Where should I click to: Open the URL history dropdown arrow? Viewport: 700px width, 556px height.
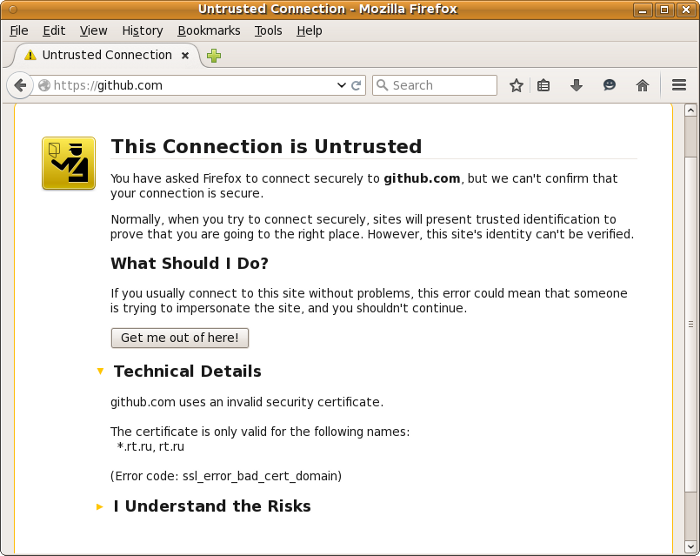click(x=342, y=85)
